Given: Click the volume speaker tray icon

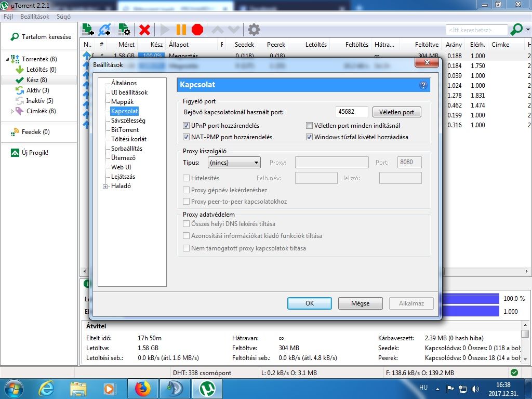Looking at the screenshot, I should (475, 389).
